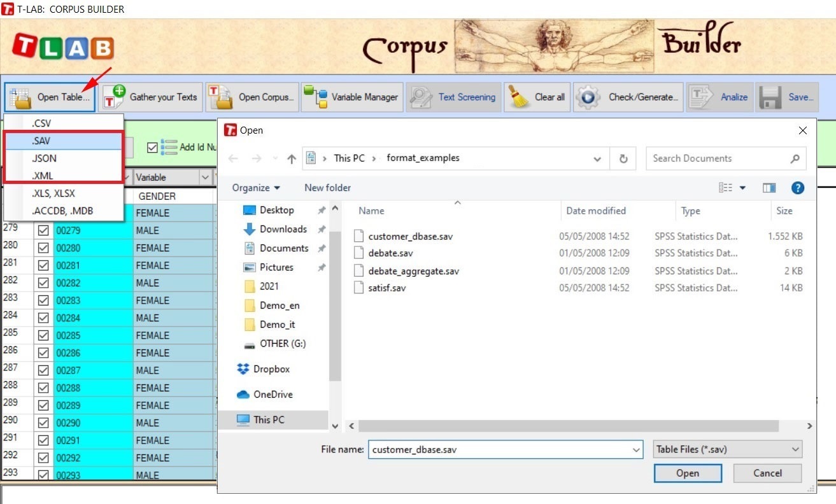This screenshot has height=504, width=836.
Task: Click the Open button in dialog
Action: coord(688,473)
